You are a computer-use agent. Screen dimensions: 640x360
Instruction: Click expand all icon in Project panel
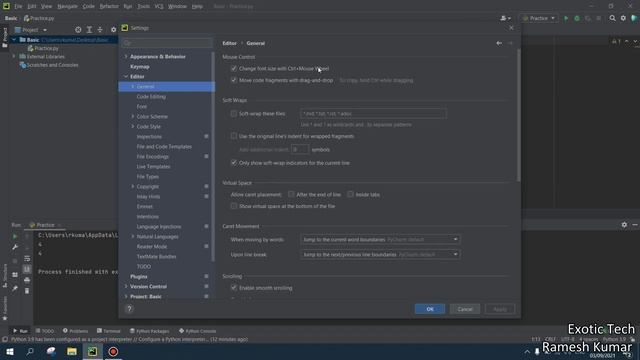pyautogui.click(x=89, y=30)
